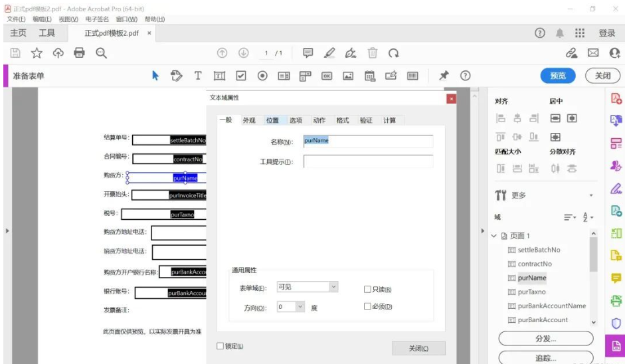Add a checkbox form field
Image resolution: width=625 pixels, height=364 pixels.
[x=241, y=76]
